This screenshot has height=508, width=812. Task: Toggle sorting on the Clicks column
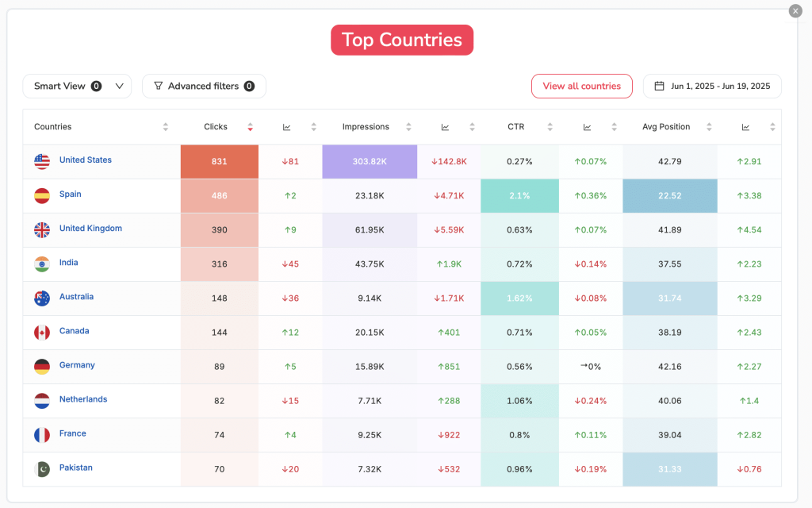[x=251, y=126]
